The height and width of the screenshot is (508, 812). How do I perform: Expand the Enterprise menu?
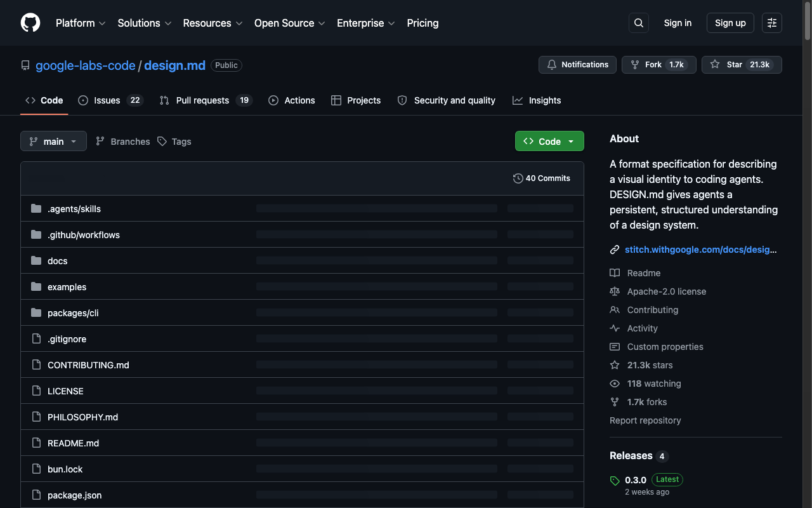[x=366, y=23]
